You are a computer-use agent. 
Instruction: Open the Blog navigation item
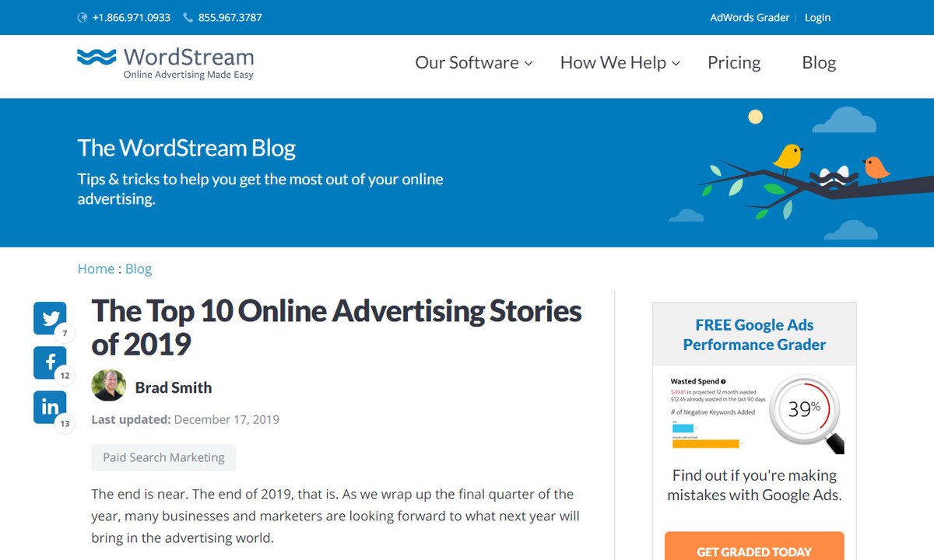(818, 62)
